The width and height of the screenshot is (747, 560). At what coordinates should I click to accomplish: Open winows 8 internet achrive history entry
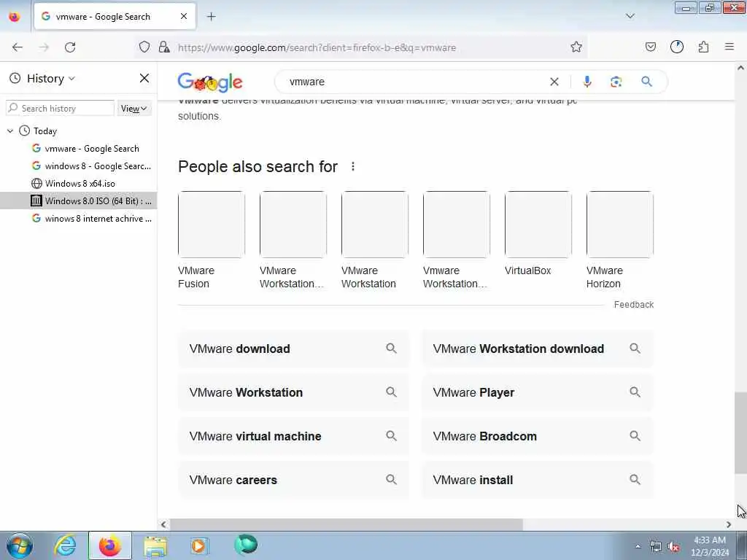(x=91, y=219)
